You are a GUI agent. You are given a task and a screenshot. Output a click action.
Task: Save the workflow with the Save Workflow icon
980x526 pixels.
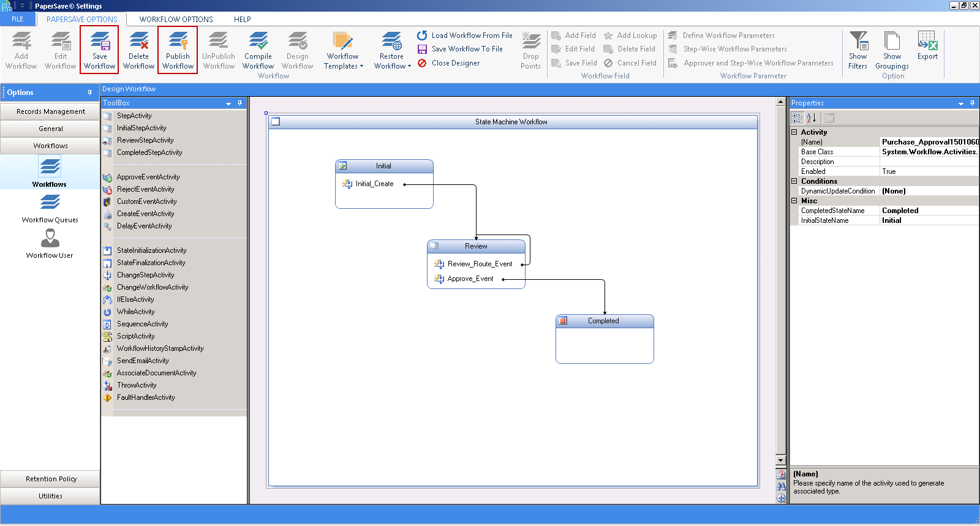(x=99, y=50)
